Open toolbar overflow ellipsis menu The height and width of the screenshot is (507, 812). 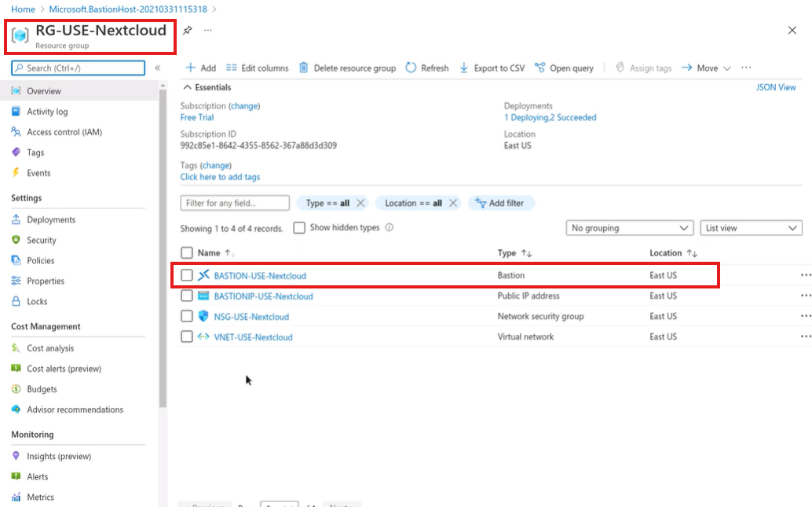click(x=746, y=68)
